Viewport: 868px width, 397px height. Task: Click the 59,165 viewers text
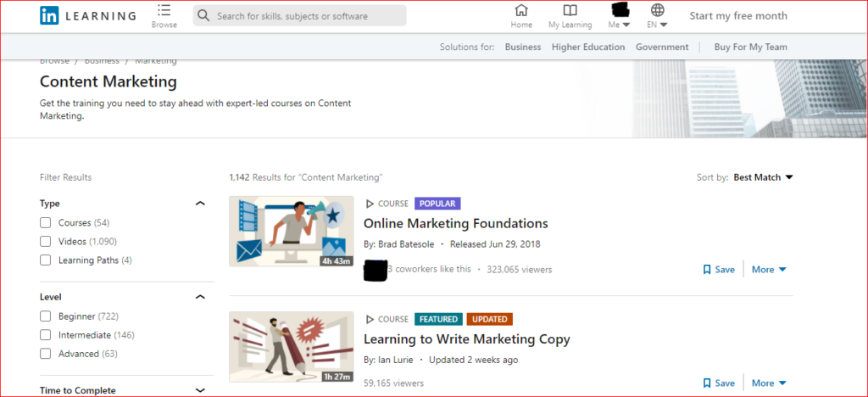click(393, 383)
